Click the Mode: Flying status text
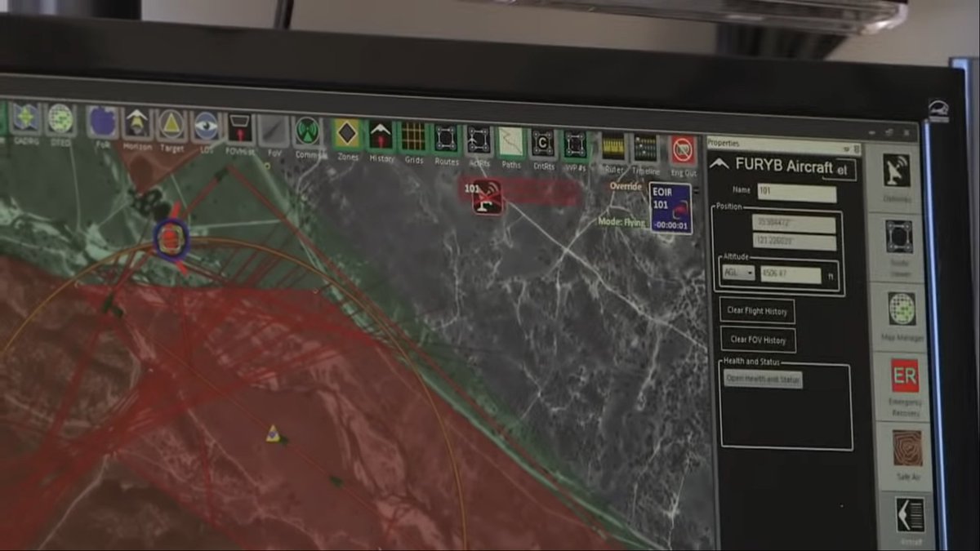This screenshot has width=980, height=551. click(x=623, y=222)
